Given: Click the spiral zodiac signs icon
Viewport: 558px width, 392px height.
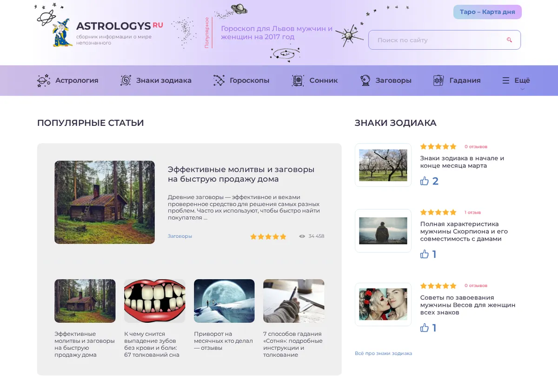Looking at the screenshot, I should pos(126,80).
